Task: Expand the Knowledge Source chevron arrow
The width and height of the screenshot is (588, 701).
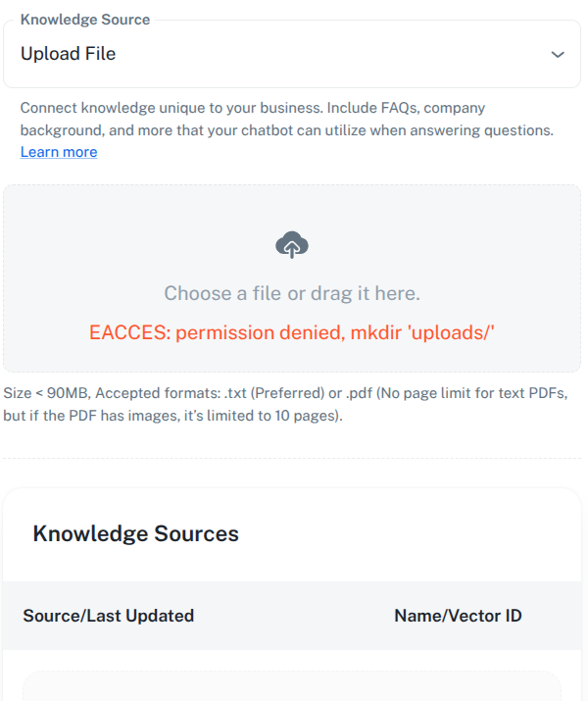Action: pyautogui.click(x=558, y=55)
